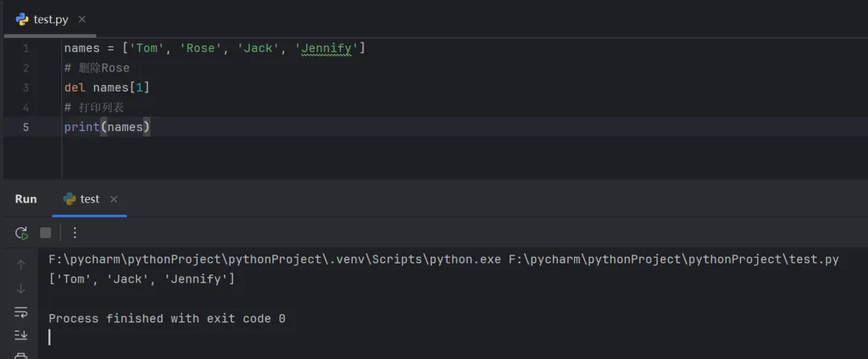The width and height of the screenshot is (868, 359).
Task: Click the Rerun 'test' icon
Action: (22, 233)
